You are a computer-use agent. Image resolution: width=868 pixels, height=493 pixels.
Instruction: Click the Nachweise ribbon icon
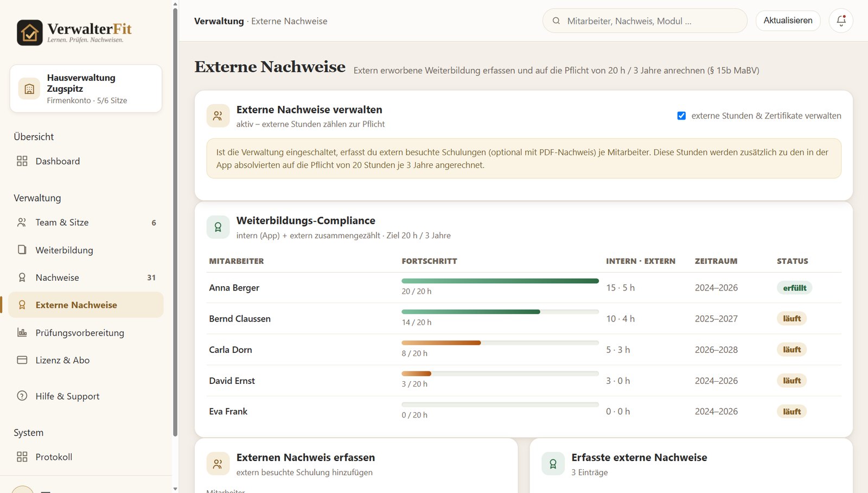coord(22,277)
